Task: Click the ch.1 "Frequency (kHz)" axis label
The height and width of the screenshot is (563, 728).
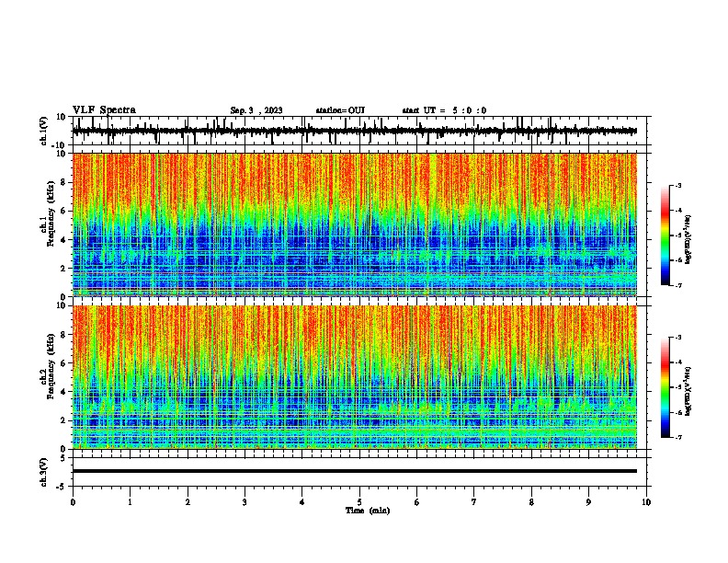Action: [51, 213]
